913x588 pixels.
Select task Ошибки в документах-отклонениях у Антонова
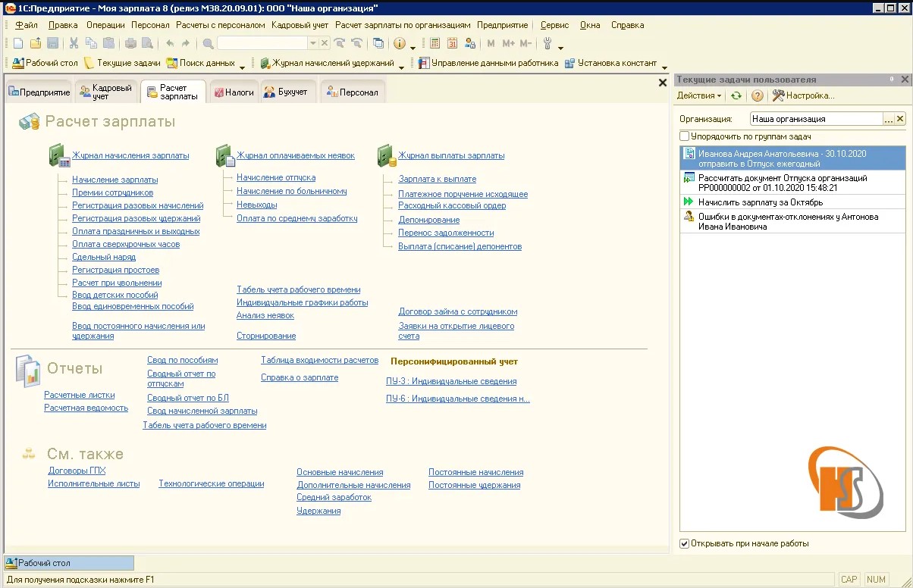(x=794, y=221)
